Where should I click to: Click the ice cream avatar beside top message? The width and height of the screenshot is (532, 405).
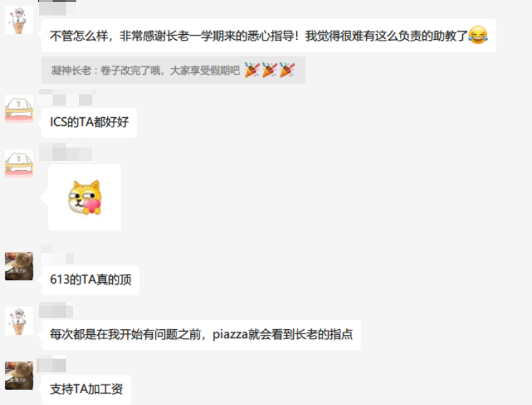(19, 20)
